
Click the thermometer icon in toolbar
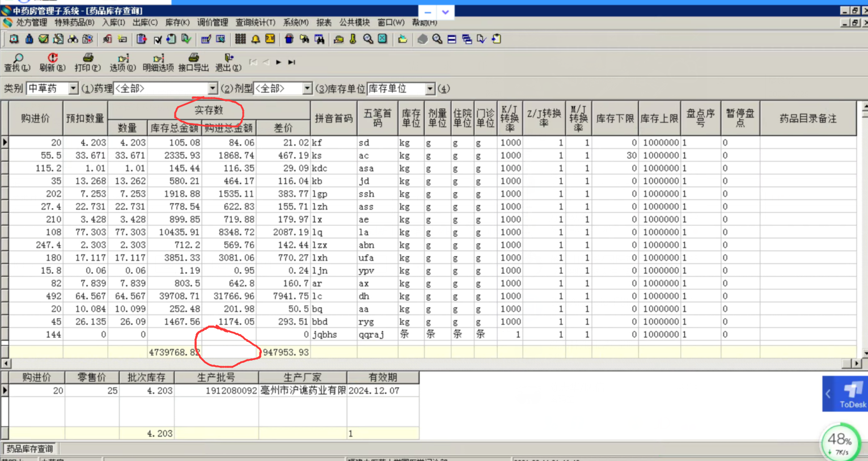(x=353, y=39)
